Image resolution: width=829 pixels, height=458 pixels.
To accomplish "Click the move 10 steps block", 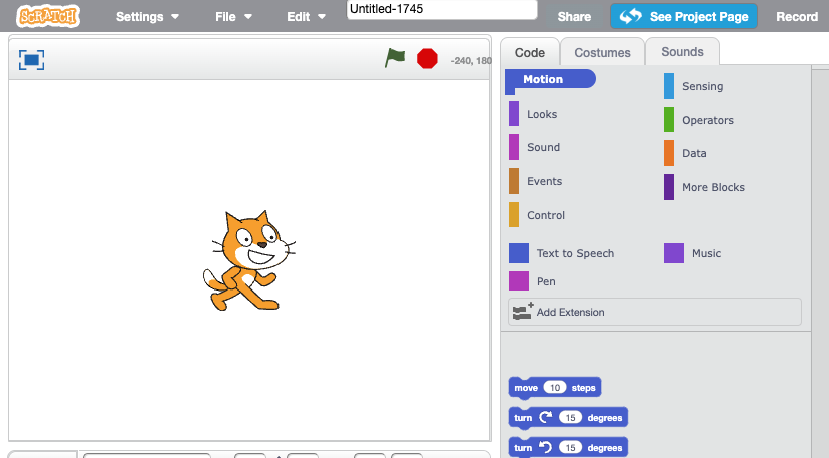I will (x=555, y=388).
